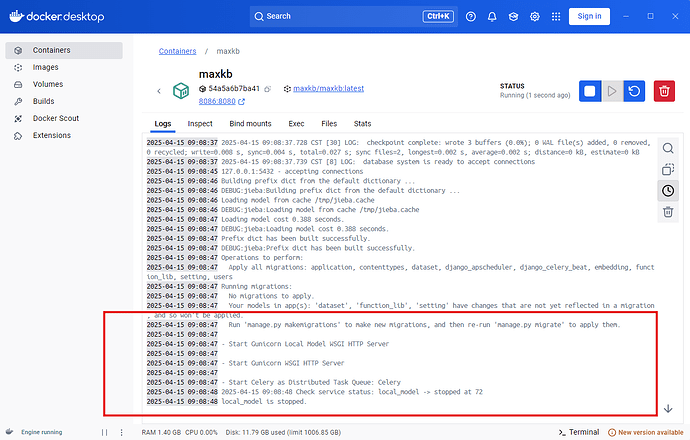This screenshot has height=440, width=690.
Task: Open the Terminal panel
Action: click(579, 432)
